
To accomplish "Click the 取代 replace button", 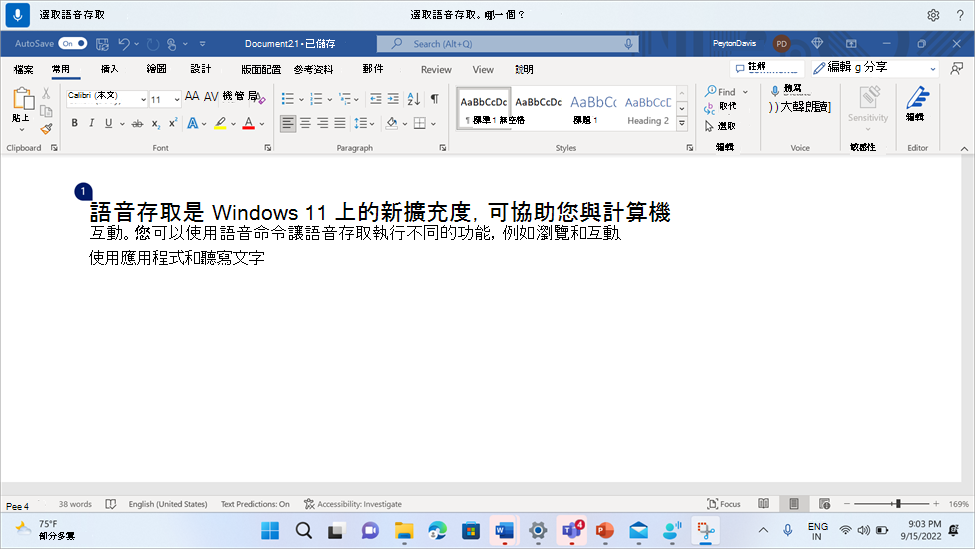I will [721, 108].
